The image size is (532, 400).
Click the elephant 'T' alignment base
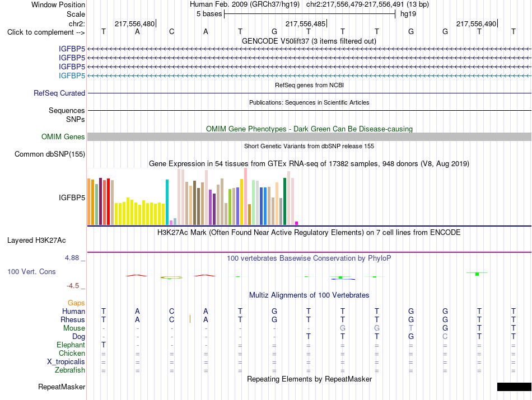(x=104, y=345)
